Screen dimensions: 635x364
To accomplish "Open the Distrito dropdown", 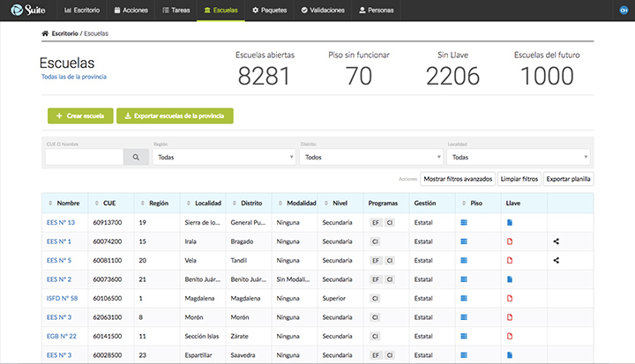I will click(370, 157).
